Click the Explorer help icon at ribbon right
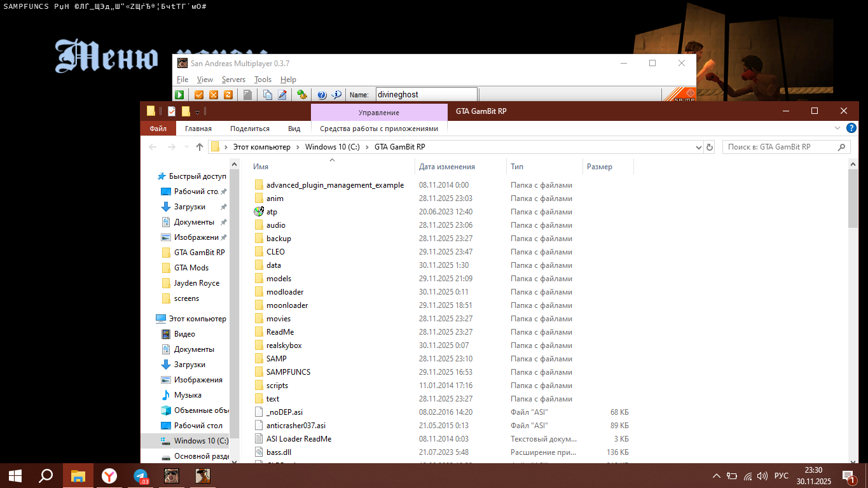868x488 pixels. coord(851,129)
